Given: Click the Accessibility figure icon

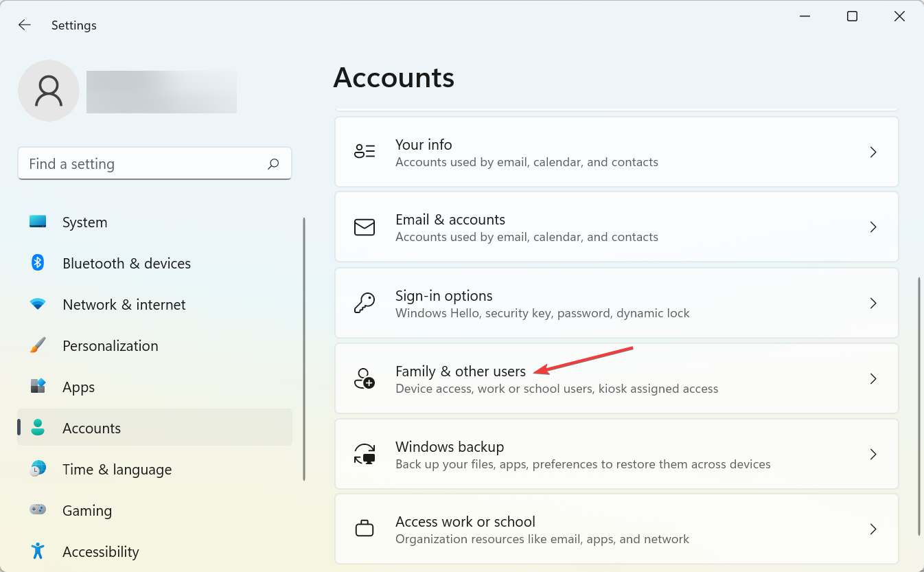Looking at the screenshot, I should pyautogui.click(x=38, y=551).
